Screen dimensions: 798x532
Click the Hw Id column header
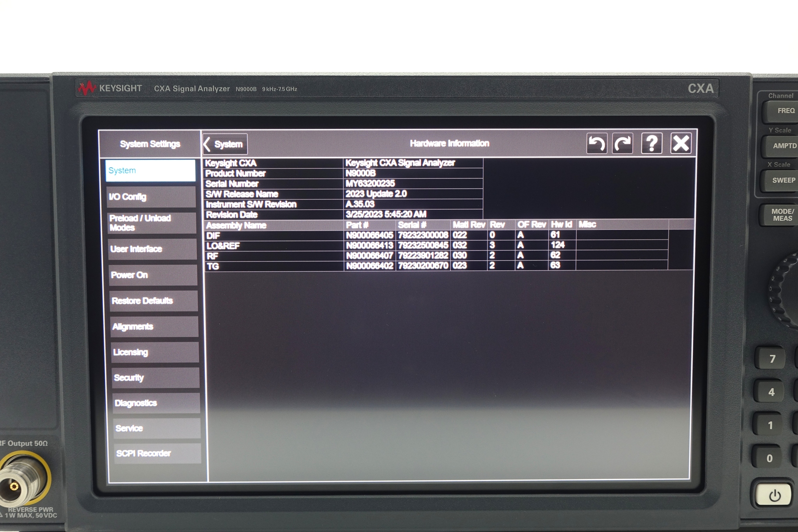click(561, 224)
